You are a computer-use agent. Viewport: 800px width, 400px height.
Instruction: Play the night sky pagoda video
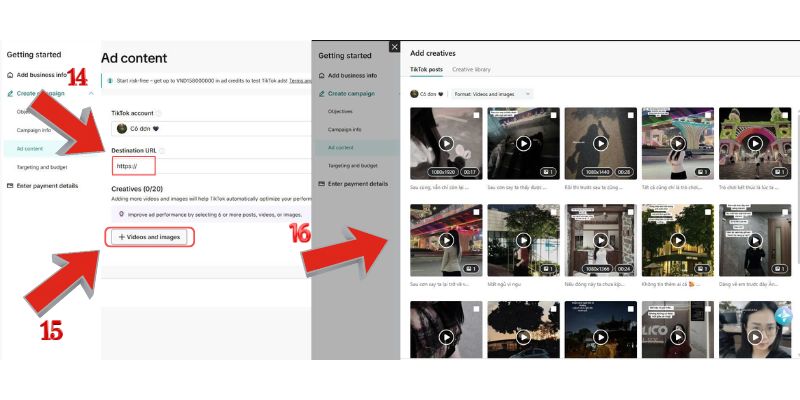(601, 337)
